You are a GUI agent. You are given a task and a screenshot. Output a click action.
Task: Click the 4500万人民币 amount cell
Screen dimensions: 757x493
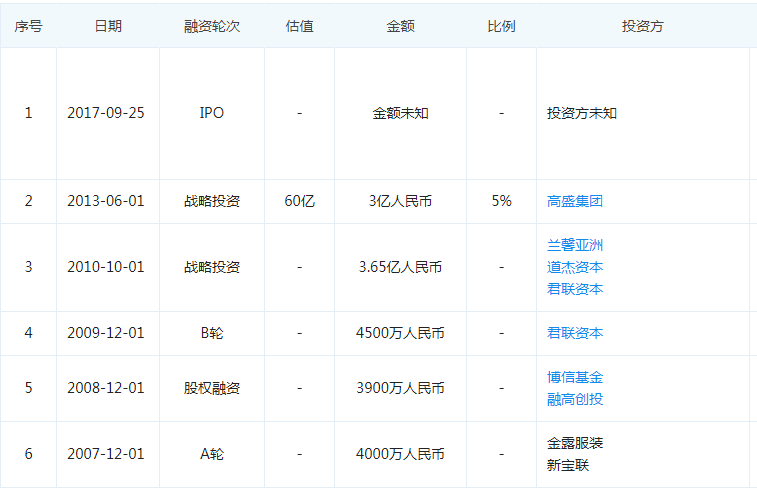point(400,333)
